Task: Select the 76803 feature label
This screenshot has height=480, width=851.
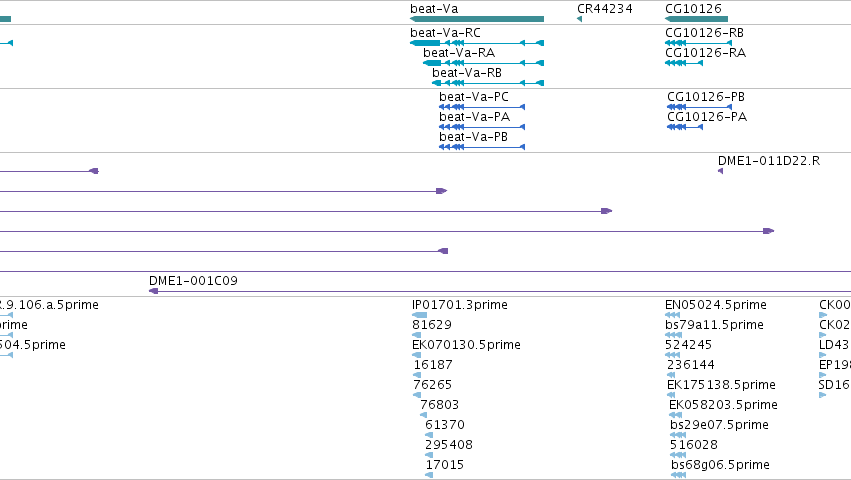Action: [x=440, y=405]
